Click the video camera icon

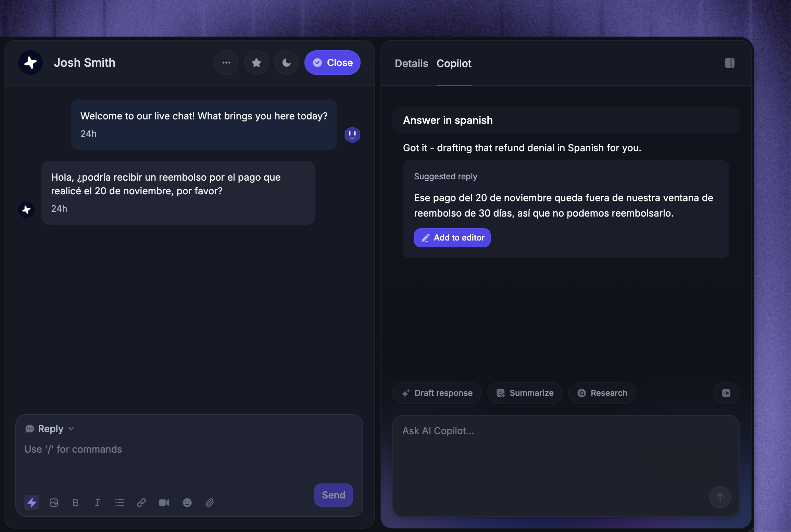pyautogui.click(x=164, y=502)
